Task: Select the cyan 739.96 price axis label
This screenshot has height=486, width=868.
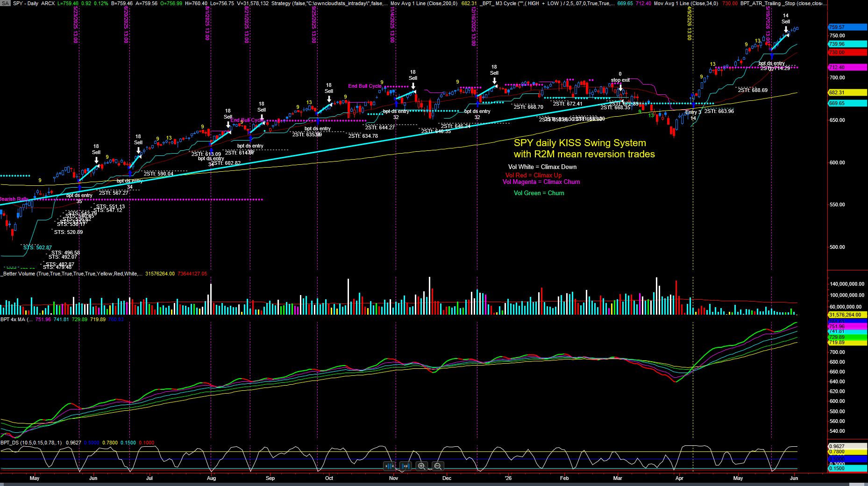Action: click(847, 44)
